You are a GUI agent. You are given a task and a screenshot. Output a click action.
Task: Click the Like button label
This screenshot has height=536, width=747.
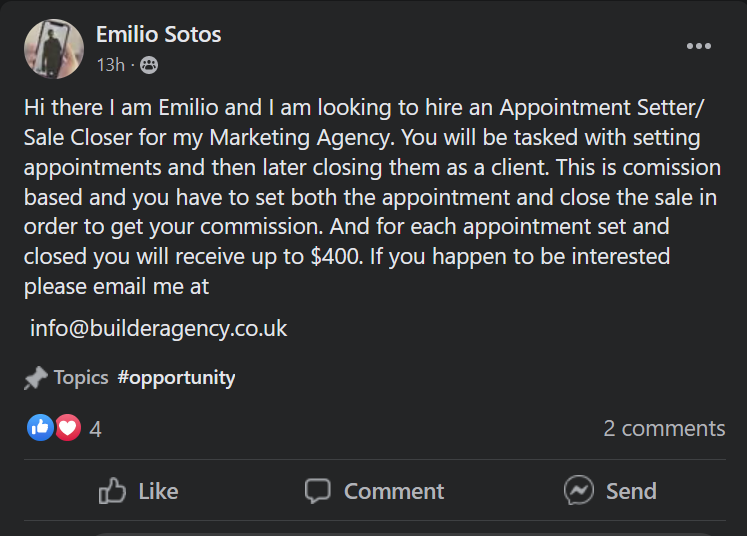tap(158, 491)
